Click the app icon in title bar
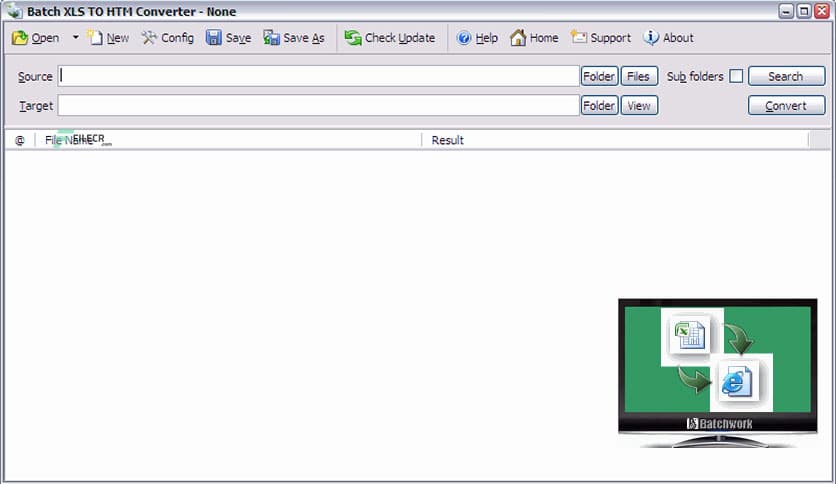Image resolution: width=836 pixels, height=484 pixels. pos(14,11)
